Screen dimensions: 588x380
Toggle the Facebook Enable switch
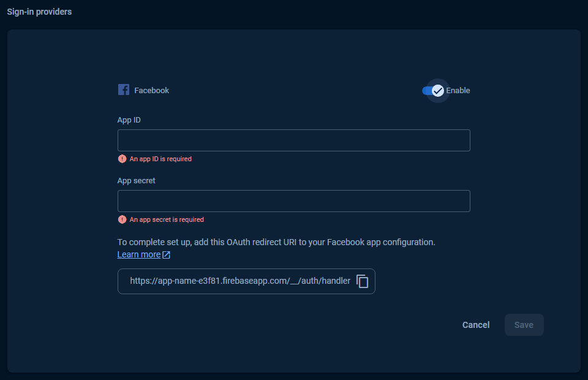click(433, 91)
